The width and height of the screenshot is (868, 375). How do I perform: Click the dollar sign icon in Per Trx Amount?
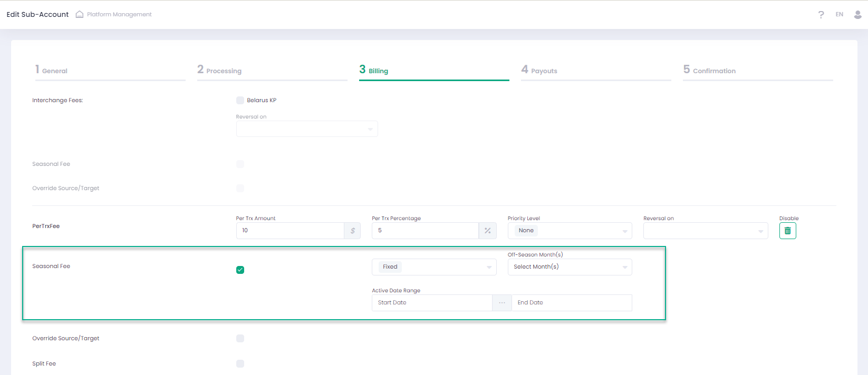(352, 231)
